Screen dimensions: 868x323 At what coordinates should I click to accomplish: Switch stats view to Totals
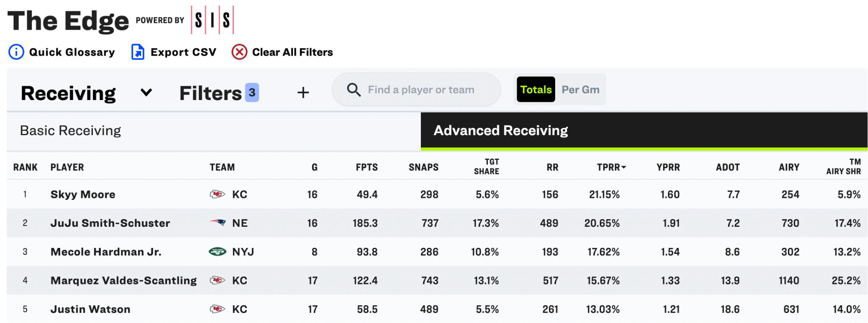click(x=536, y=89)
